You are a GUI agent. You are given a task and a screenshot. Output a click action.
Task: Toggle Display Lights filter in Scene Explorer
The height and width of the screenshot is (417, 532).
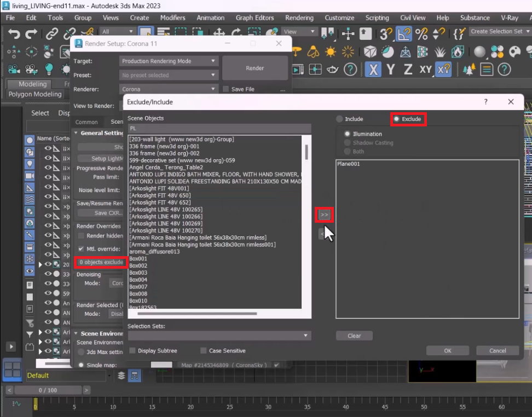click(x=30, y=164)
